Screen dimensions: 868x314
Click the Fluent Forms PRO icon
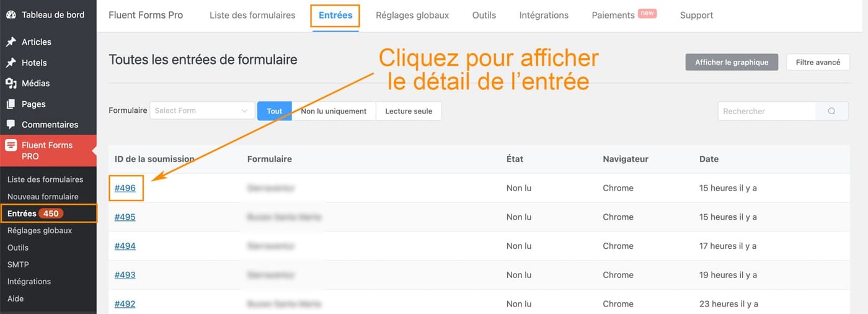(11, 145)
